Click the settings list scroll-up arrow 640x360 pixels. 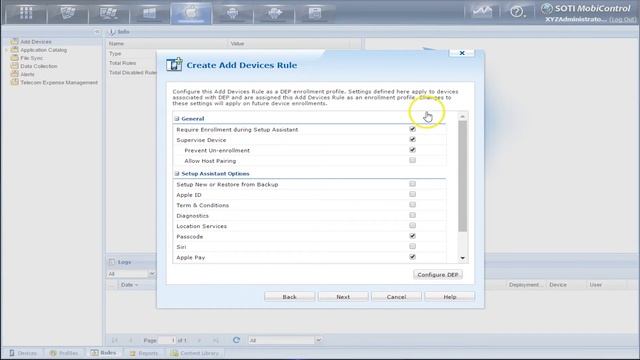[x=462, y=117]
